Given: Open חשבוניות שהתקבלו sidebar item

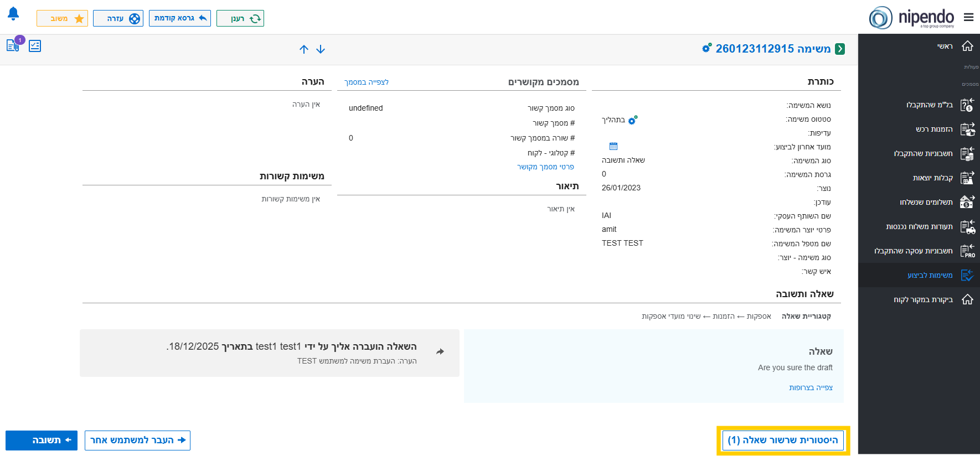Looking at the screenshot, I should pos(919,153).
